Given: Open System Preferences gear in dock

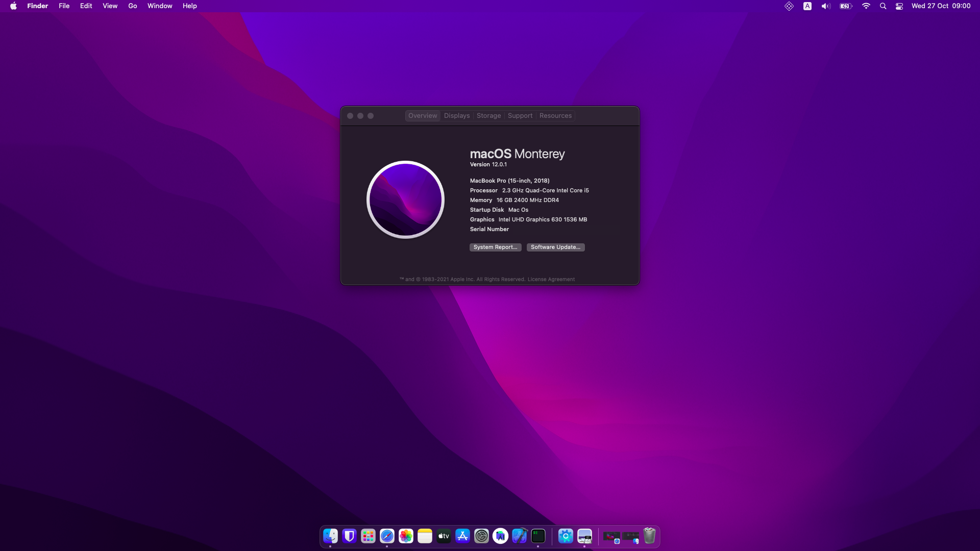Looking at the screenshot, I should 481,536.
